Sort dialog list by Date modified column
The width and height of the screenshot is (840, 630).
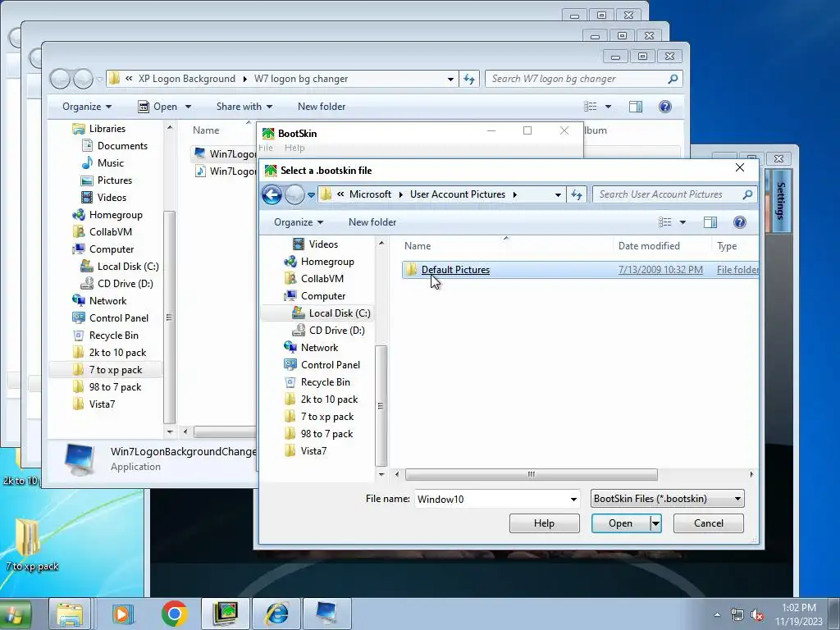tap(649, 246)
